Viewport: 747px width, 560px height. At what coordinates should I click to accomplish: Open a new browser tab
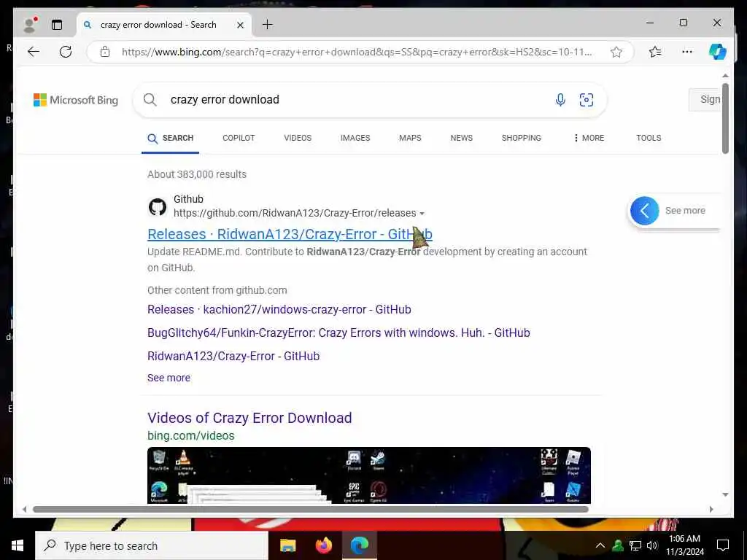coord(268,24)
